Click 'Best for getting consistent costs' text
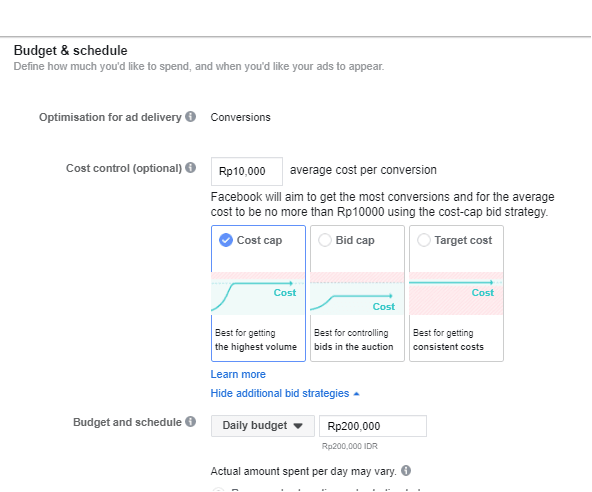 click(448, 340)
